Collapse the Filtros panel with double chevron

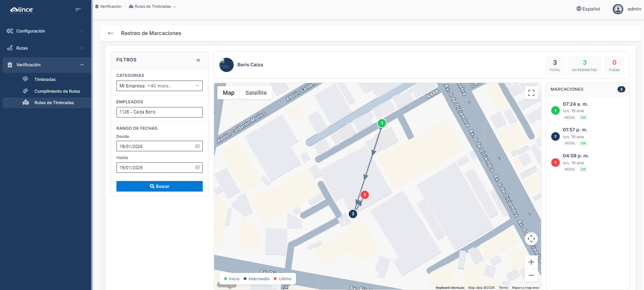point(198,60)
